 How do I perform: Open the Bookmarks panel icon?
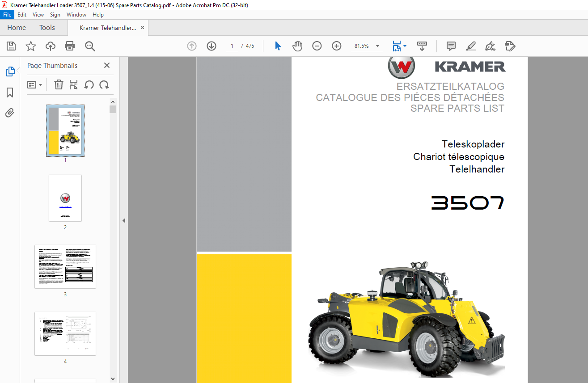pyautogui.click(x=10, y=93)
